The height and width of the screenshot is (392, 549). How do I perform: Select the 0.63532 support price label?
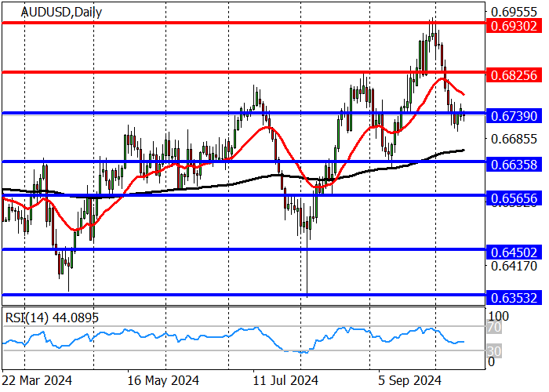(514, 298)
